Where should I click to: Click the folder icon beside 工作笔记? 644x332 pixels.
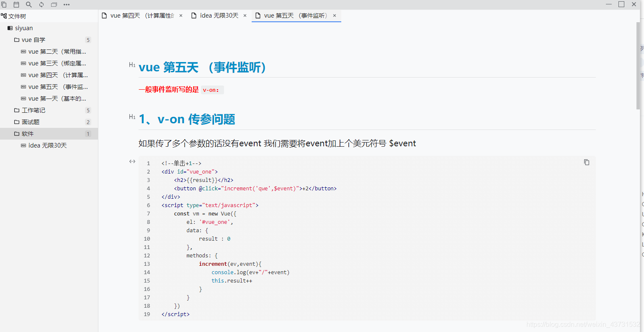point(17,110)
